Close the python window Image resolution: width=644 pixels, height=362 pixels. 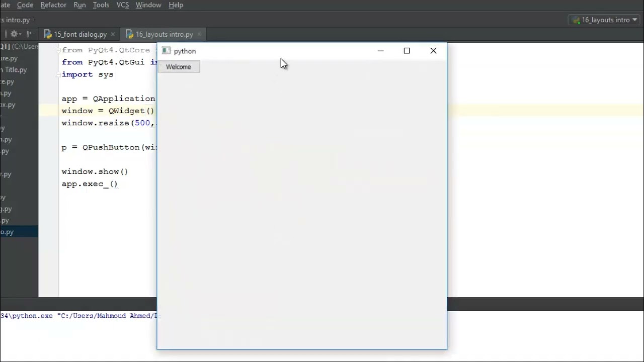(433, 51)
